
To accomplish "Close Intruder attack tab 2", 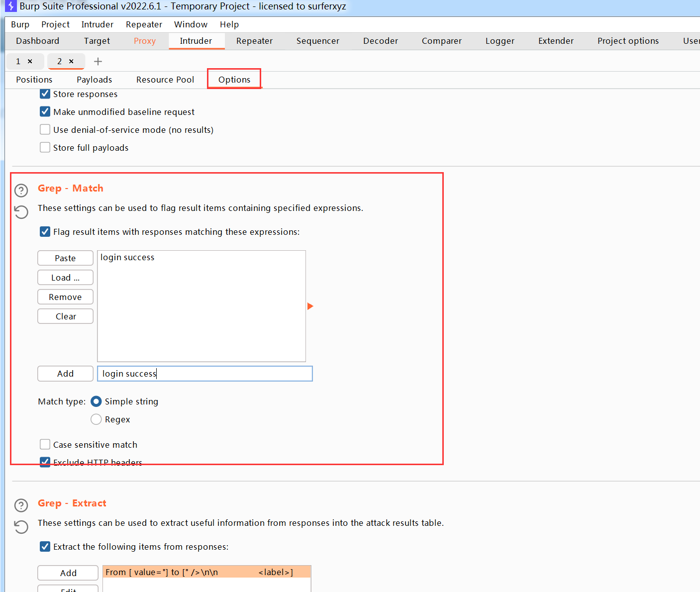I will pos(71,61).
